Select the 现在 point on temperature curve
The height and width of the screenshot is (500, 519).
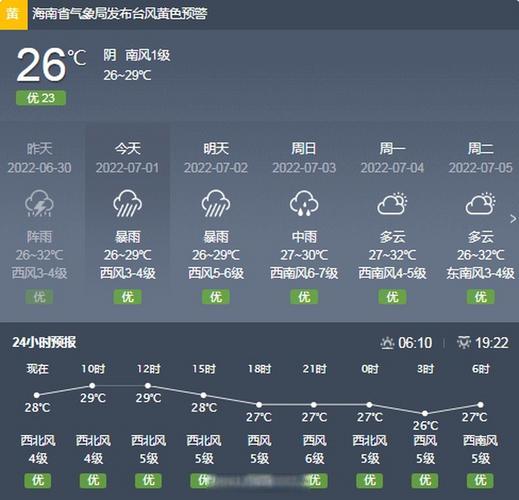click(x=37, y=395)
